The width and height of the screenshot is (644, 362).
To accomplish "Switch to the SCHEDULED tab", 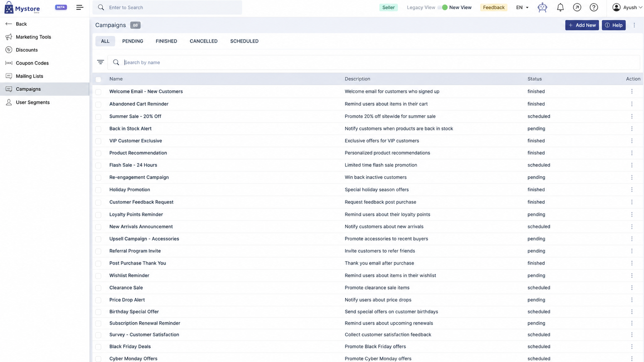I will tap(244, 41).
